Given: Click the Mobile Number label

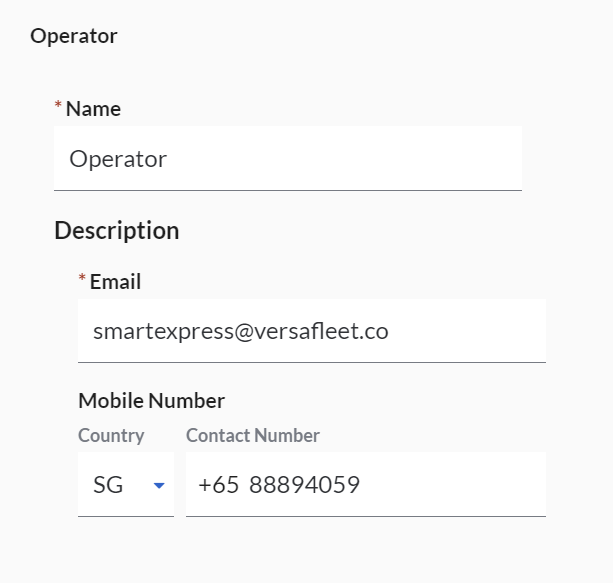Looking at the screenshot, I should [151, 401].
